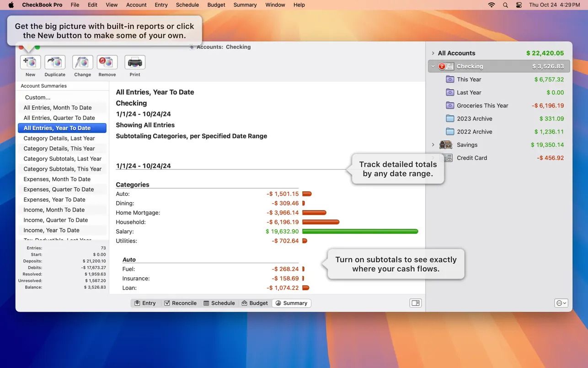Click the Print icon
The image size is (588, 368).
click(135, 62)
